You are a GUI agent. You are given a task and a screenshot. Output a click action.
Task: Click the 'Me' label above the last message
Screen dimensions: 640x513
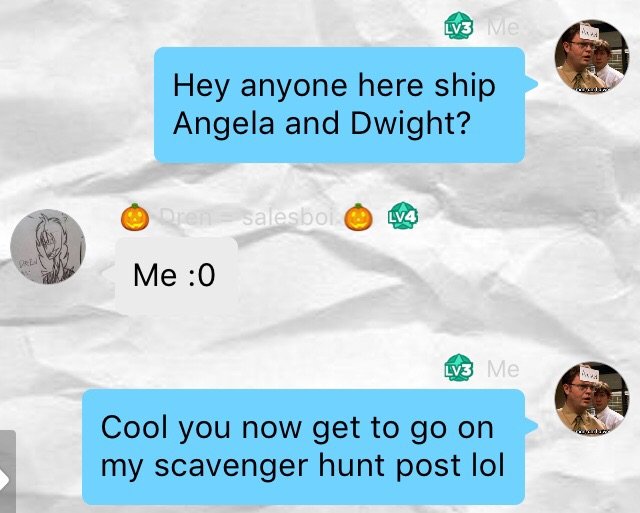[503, 369]
